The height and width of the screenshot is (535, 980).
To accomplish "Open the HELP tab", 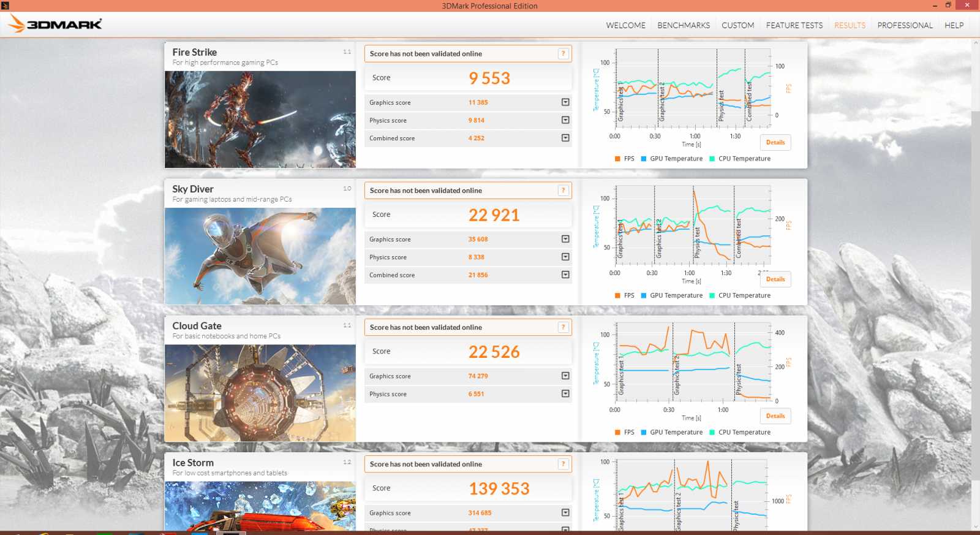I will [954, 25].
